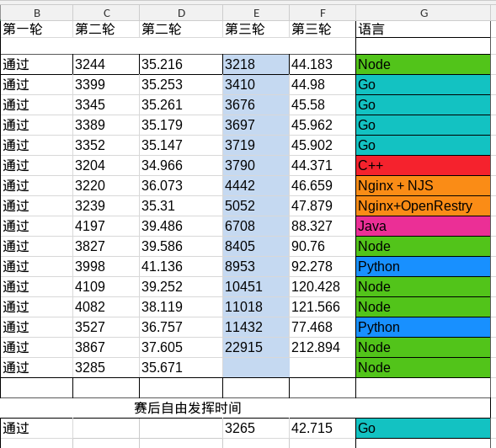Click the cell containing 47.879
496x448 pixels.
pos(323,206)
